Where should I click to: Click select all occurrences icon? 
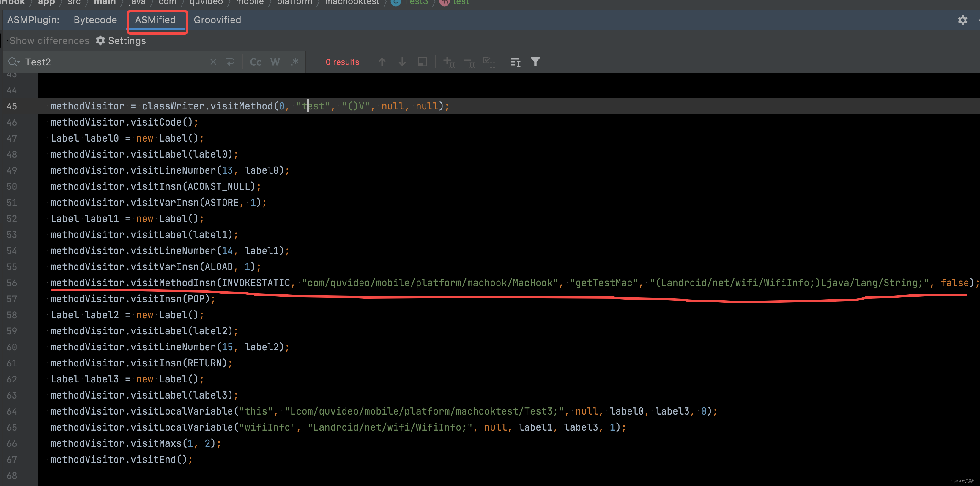(x=489, y=62)
